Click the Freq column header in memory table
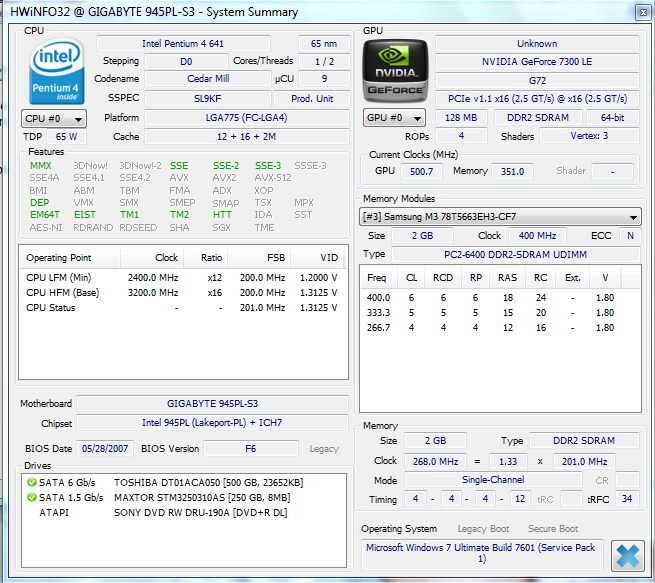655x583 pixels. (x=377, y=278)
